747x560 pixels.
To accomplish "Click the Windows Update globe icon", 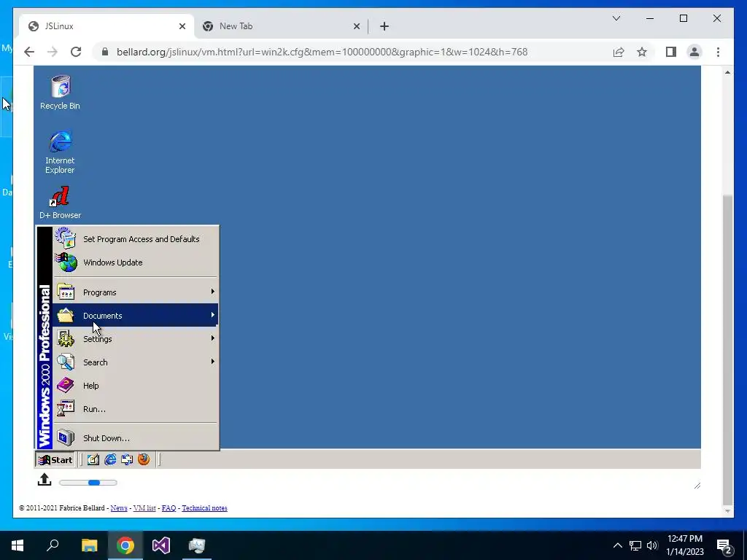I will click(x=66, y=262).
